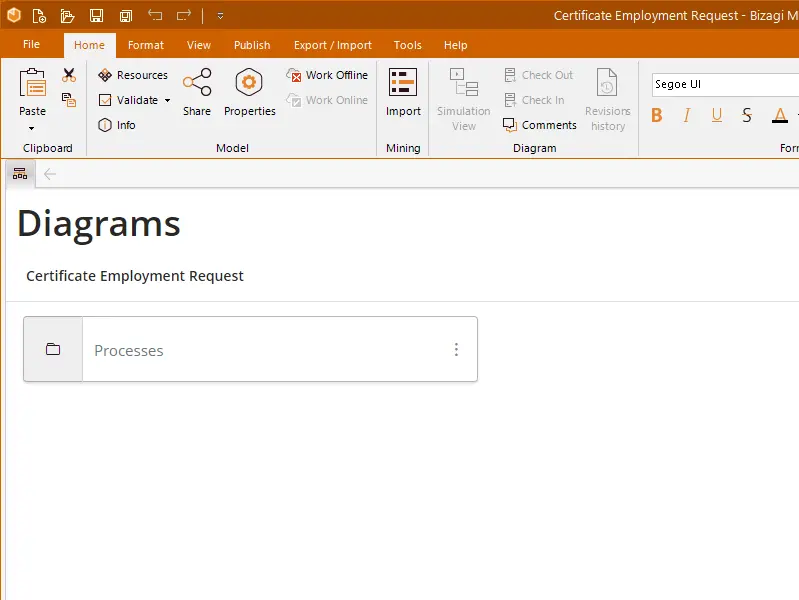Click the Segoe UI font name box
This screenshot has height=600, width=799.
(x=726, y=84)
